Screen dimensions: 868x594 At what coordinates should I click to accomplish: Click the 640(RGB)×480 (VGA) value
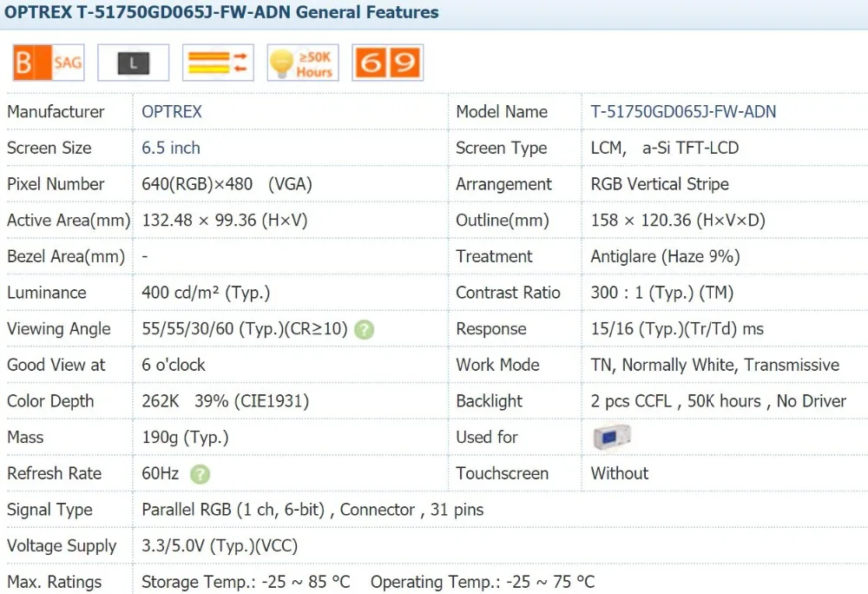(x=227, y=184)
